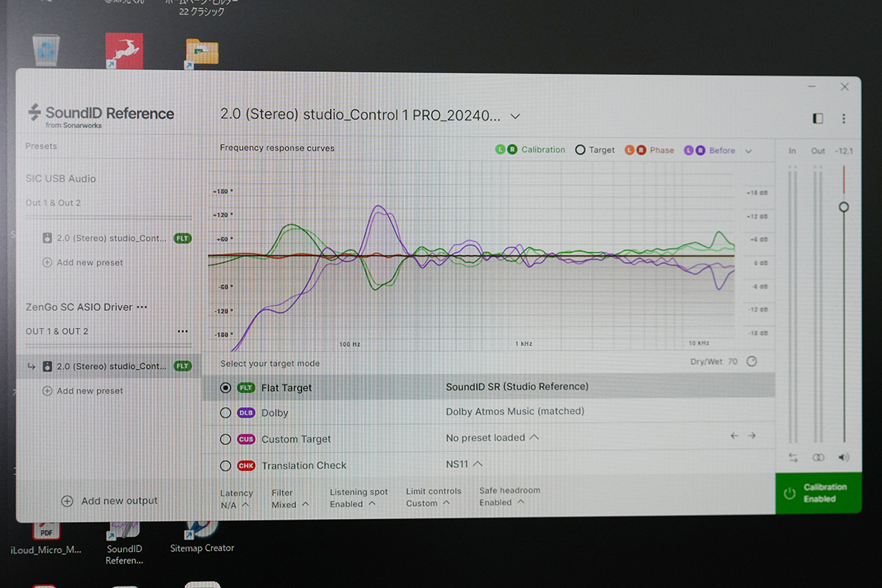Open OUT 1 & OUT 2 three-dot menu
The width and height of the screenshot is (882, 588).
182,331
